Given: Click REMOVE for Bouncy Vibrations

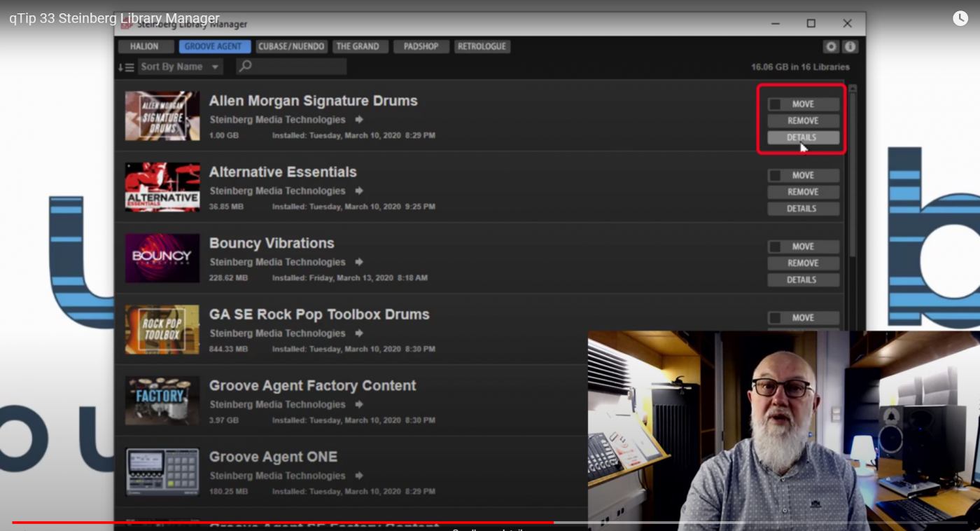Looking at the screenshot, I should [x=804, y=263].
